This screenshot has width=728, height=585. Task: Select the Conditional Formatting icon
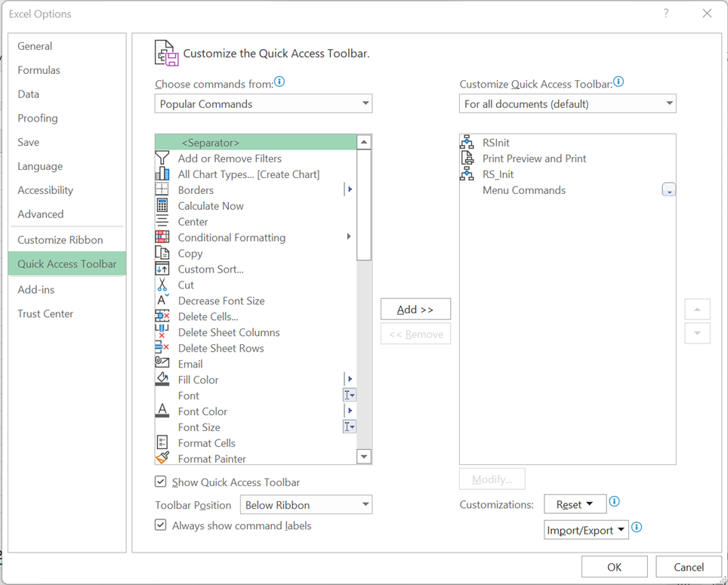[x=162, y=237]
